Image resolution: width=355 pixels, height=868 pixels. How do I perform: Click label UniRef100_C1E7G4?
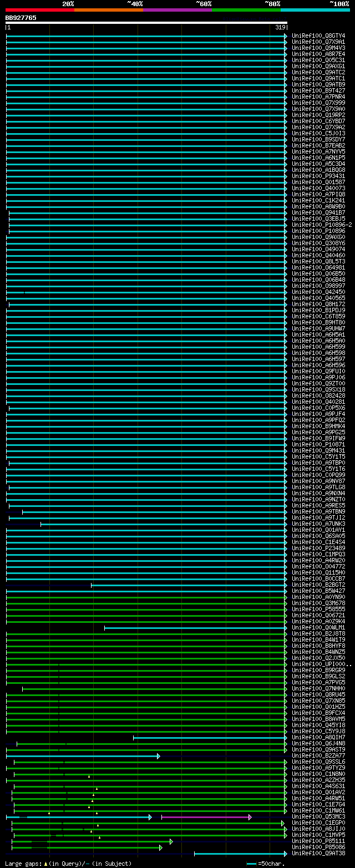tap(318, 805)
